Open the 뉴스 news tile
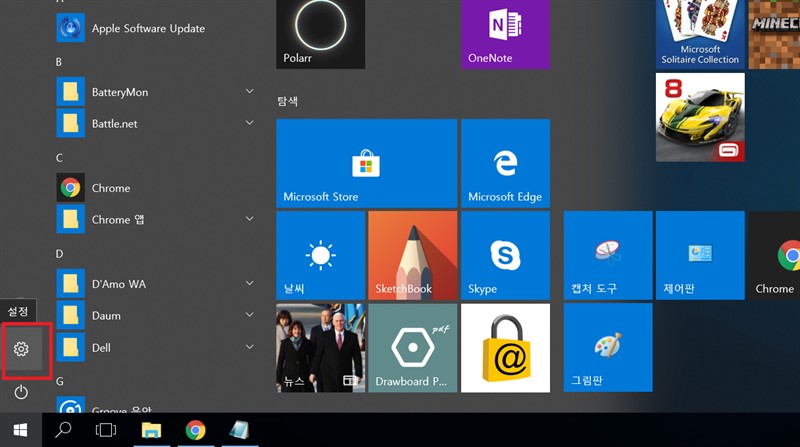The image size is (800, 447). coord(320,348)
